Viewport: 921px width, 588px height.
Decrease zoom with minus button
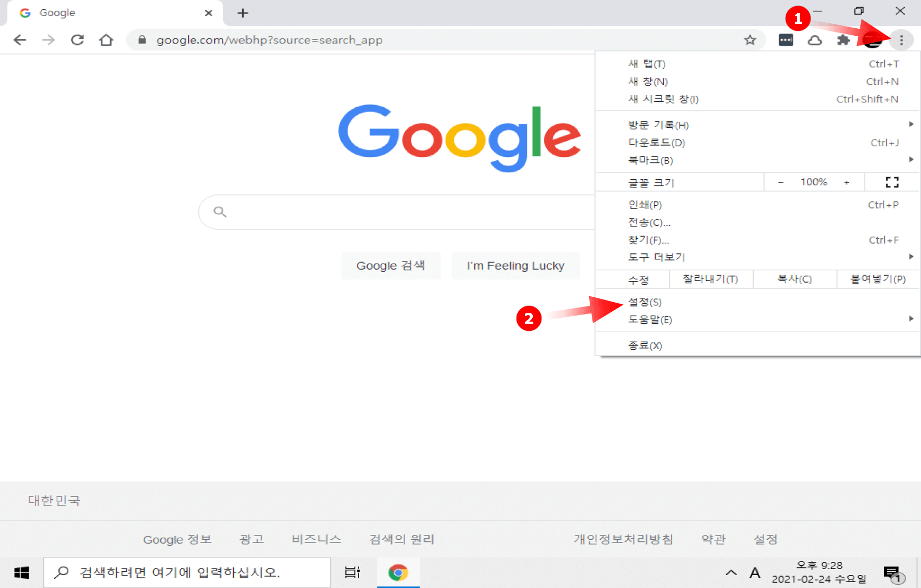tap(781, 182)
